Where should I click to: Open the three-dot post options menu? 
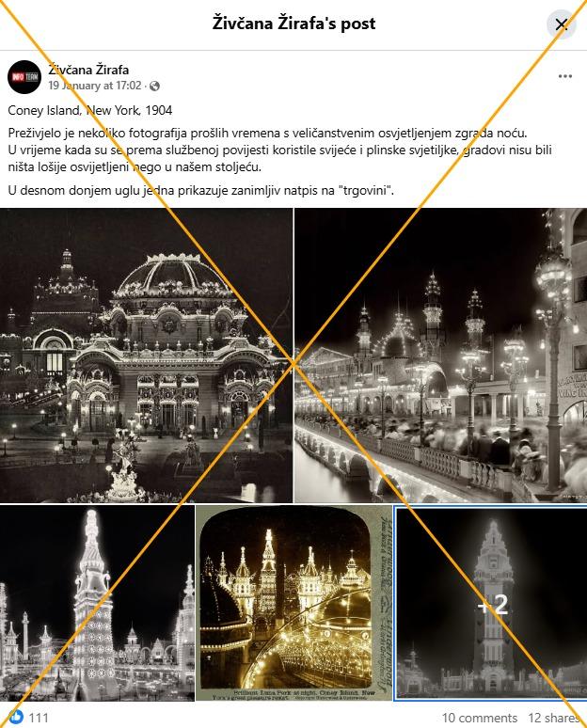pos(564,76)
